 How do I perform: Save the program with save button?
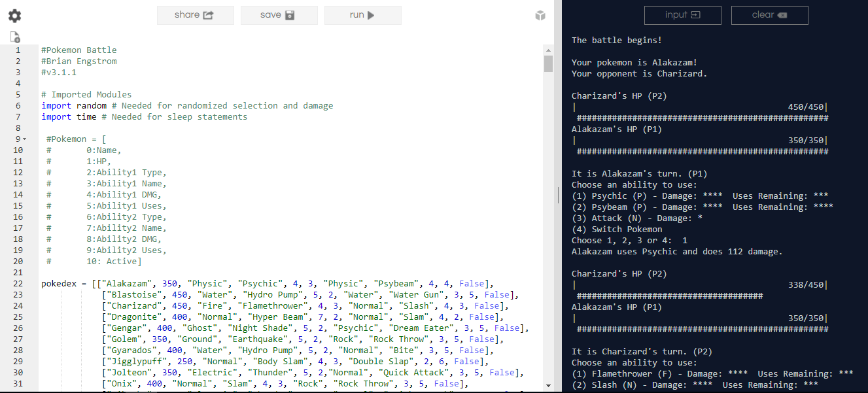(x=279, y=15)
